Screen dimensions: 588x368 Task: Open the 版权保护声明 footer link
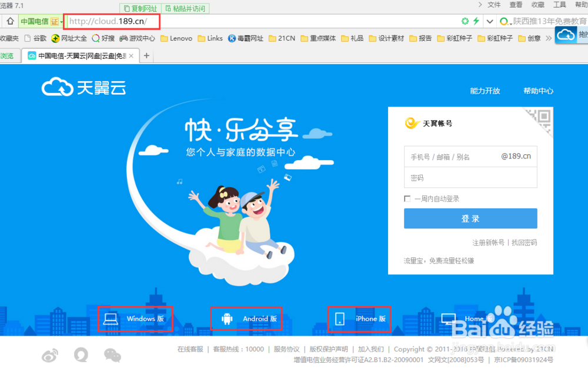(x=329, y=349)
